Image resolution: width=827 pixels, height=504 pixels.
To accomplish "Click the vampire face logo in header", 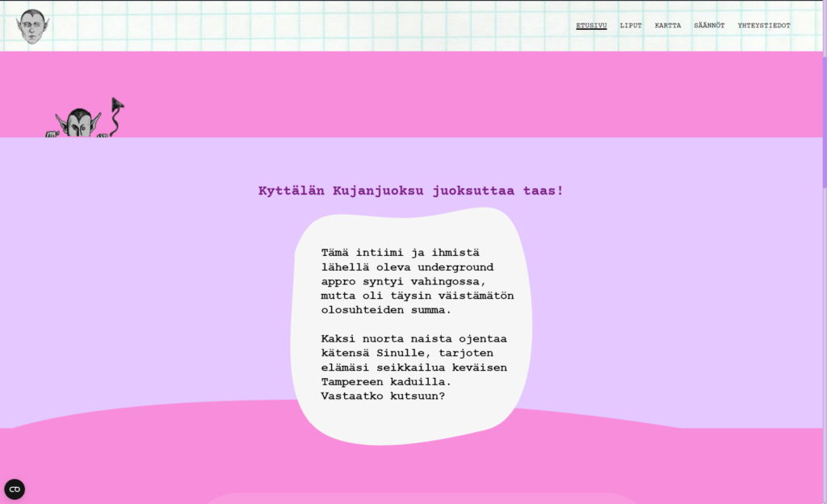I will [x=32, y=26].
